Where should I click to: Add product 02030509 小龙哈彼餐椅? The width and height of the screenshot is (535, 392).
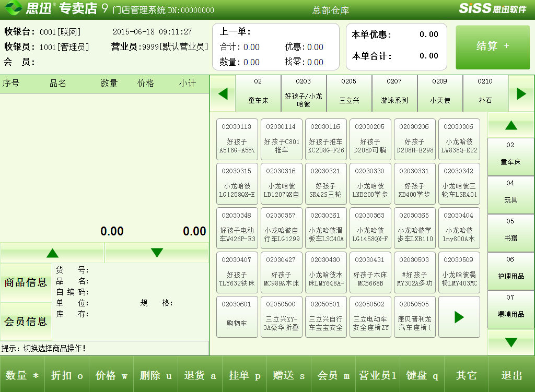[459, 272]
